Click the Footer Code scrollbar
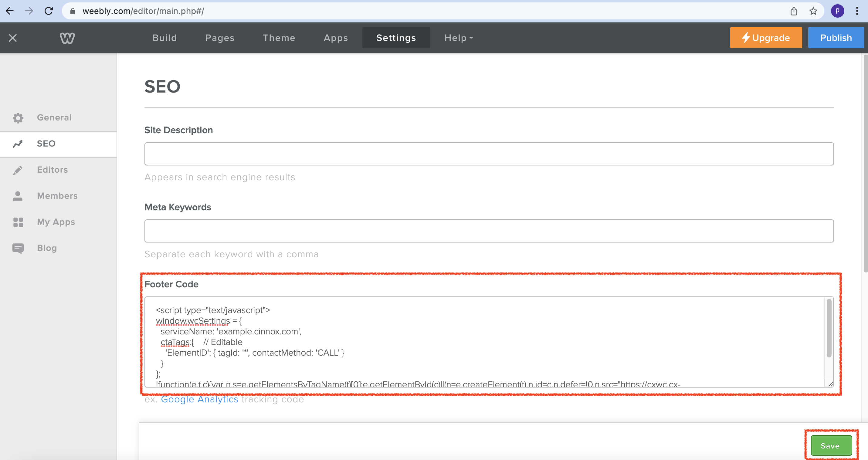Viewport: 868px width, 460px height. pyautogui.click(x=829, y=329)
